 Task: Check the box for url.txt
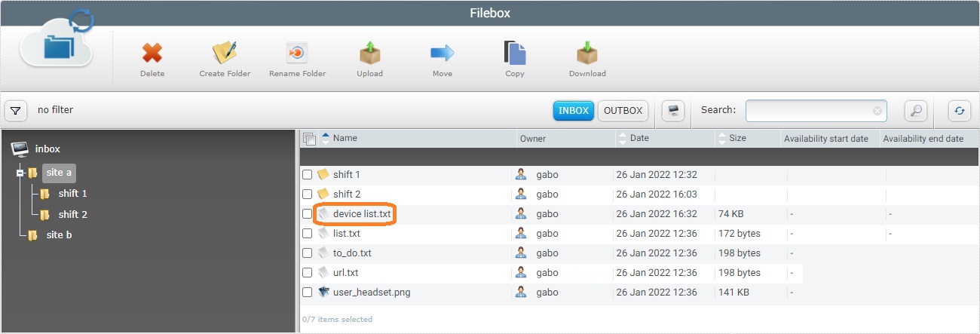click(308, 273)
